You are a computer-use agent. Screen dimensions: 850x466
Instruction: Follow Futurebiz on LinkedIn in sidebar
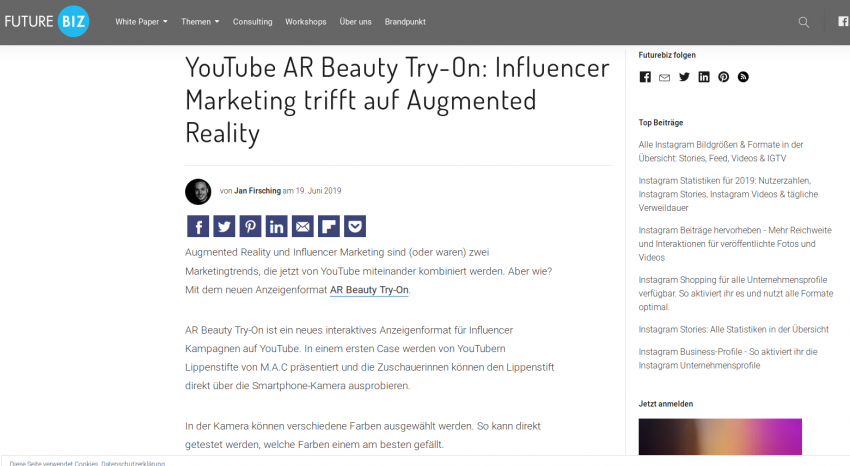coord(704,77)
